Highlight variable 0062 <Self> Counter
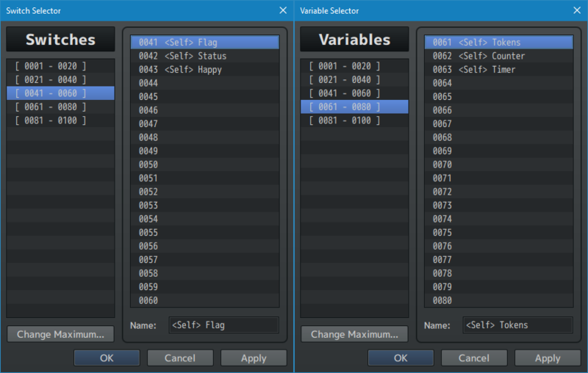The width and height of the screenshot is (588, 373). pyautogui.click(x=498, y=57)
